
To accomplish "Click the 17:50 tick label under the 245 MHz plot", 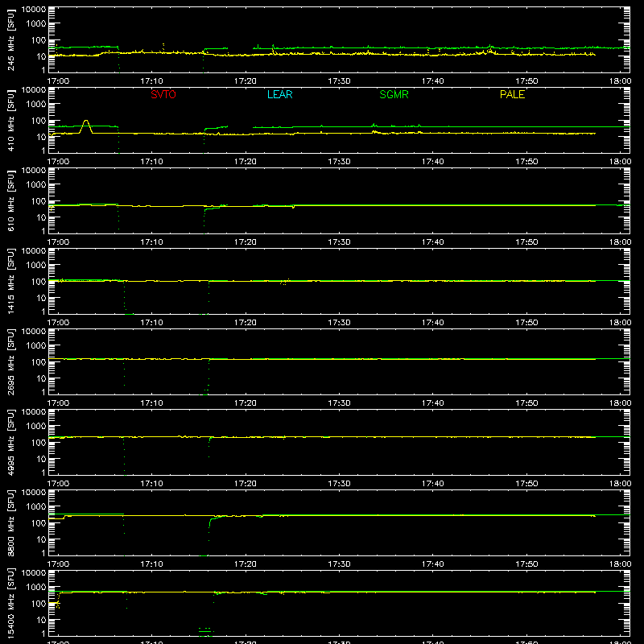I will click(526, 81).
